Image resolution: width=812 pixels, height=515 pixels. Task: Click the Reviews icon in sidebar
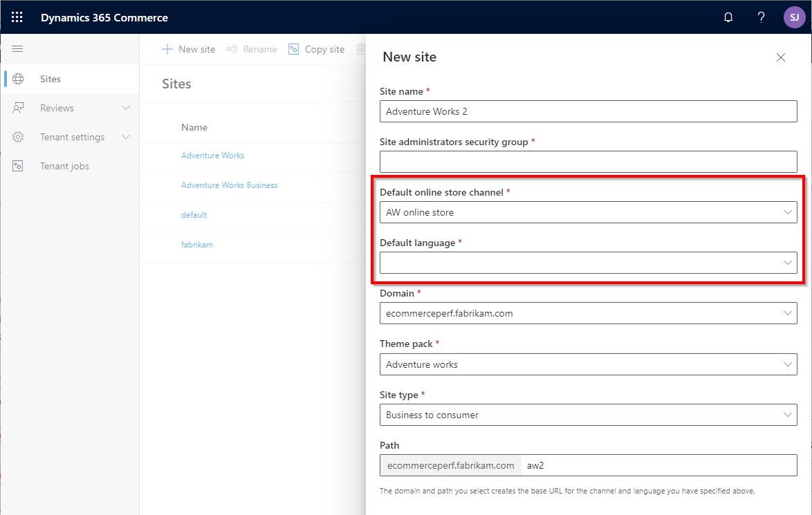pos(18,108)
